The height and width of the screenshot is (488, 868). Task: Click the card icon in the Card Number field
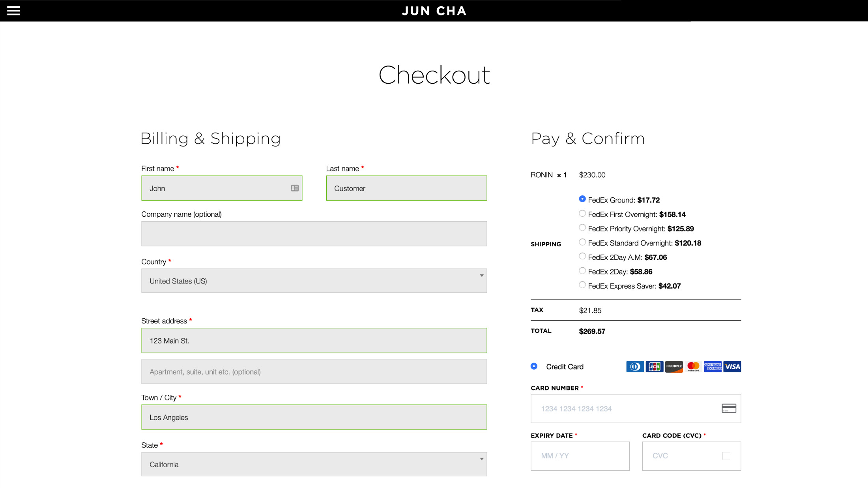pyautogui.click(x=729, y=408)
